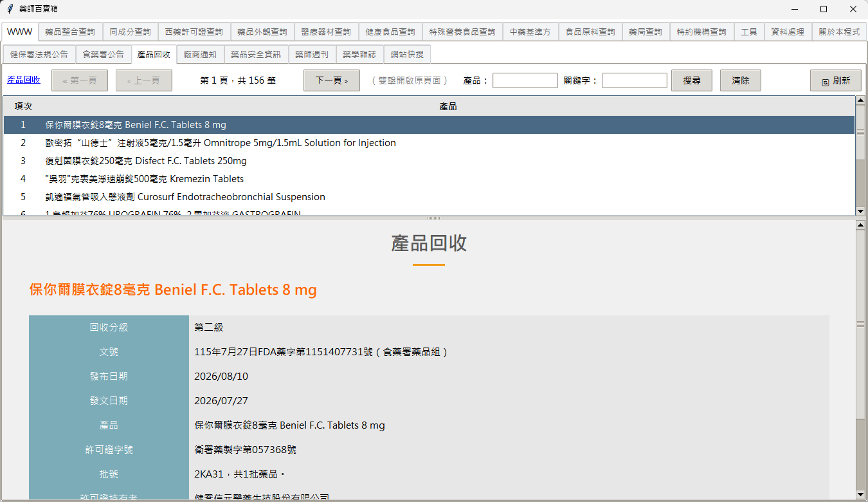
Task: Click the permit number 衛署藥製字第057368號
Action: pyautogui.click(x=246, y=449)
